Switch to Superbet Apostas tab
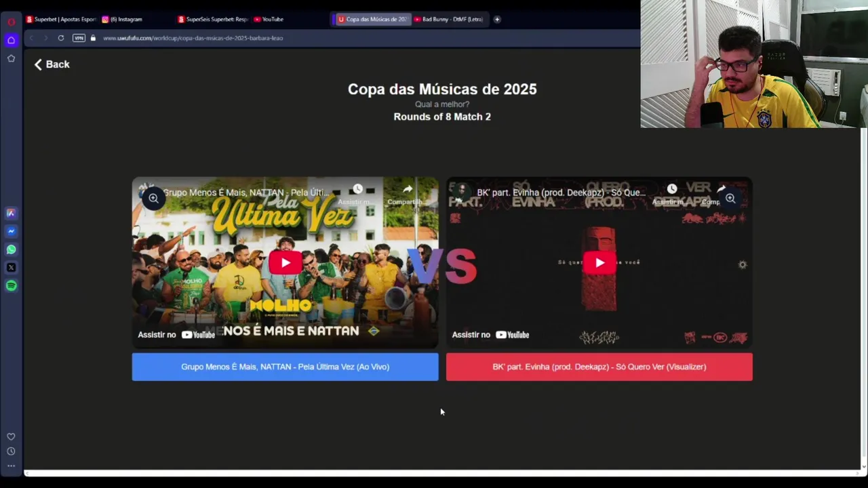The image size is (868, 488). [x=61, y=19]
